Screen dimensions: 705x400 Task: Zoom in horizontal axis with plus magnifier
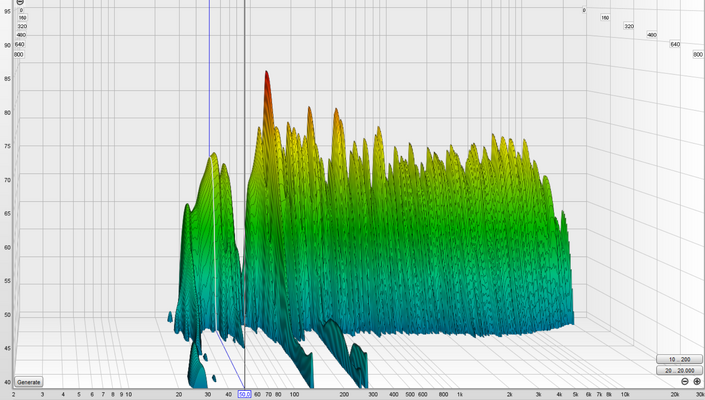[697, 382]
